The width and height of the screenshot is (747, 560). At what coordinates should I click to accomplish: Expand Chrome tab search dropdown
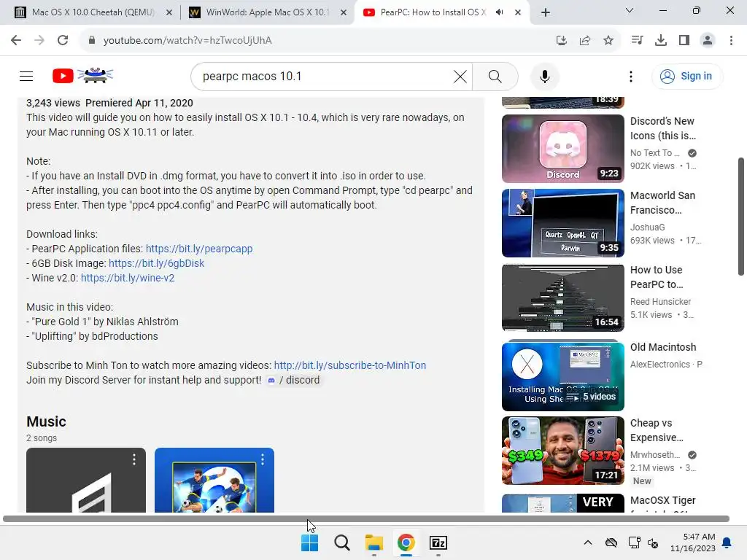point(630,10)
